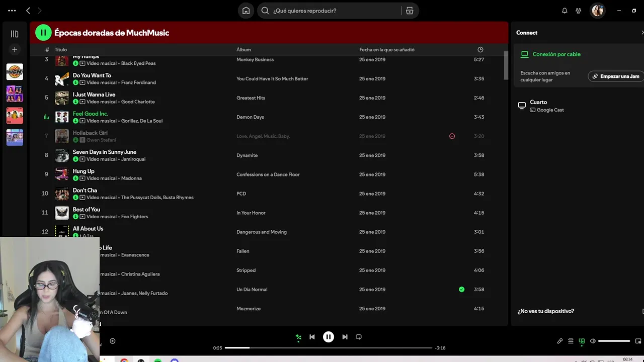
Task: Open the fourth sidebar playlist thumbnail
Action: coord(15,137)
